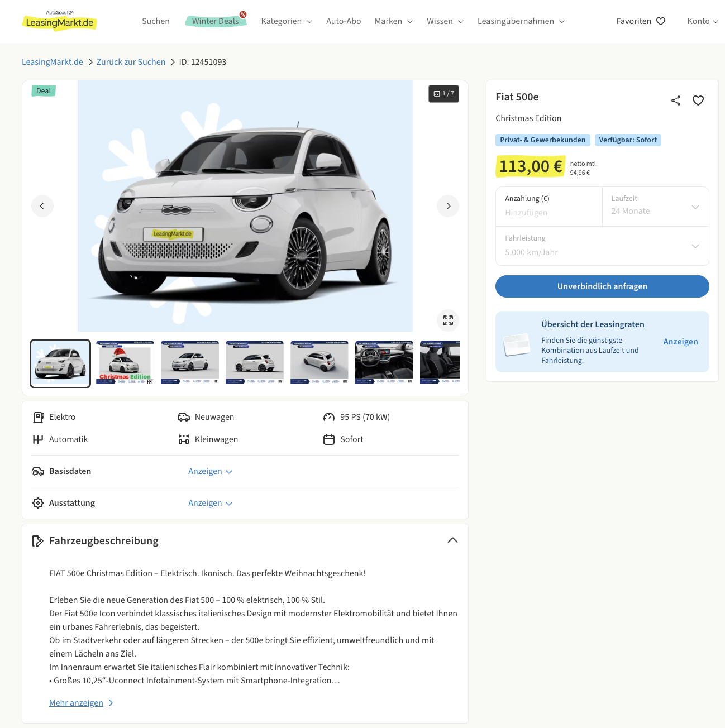Open Winter Deals in navigation

point(216,21)
